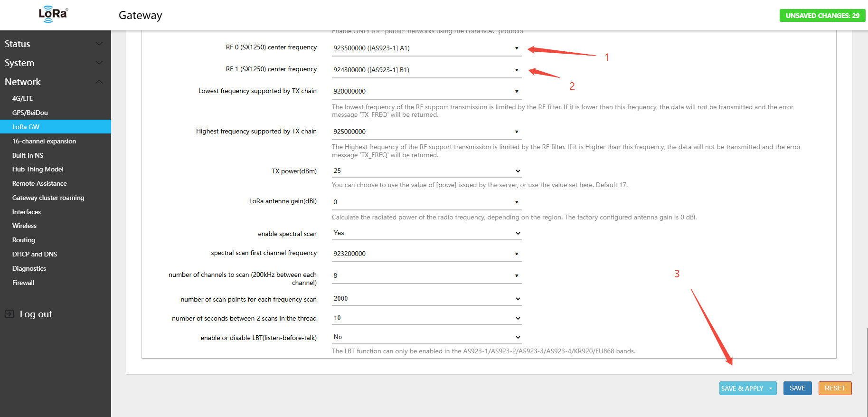Go to 16-channel expansion page
This screenshot has height=417, width=868.
(44, 141)
